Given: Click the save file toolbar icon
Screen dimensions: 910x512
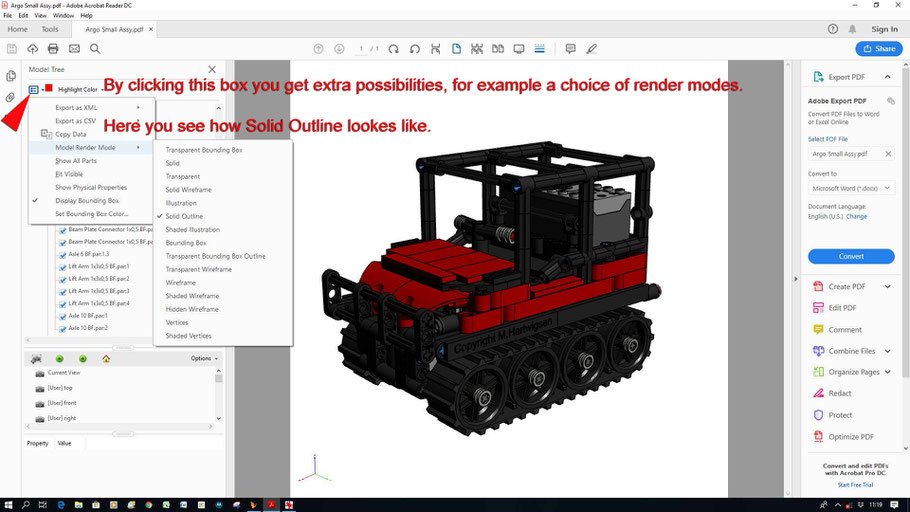Looking at the screenshot, I should (x=12, y=49).
